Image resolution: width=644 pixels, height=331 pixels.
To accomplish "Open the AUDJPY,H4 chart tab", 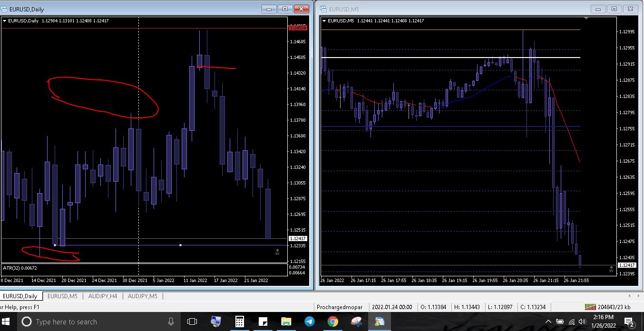I will pyautogui.click(x=102, y=296).
